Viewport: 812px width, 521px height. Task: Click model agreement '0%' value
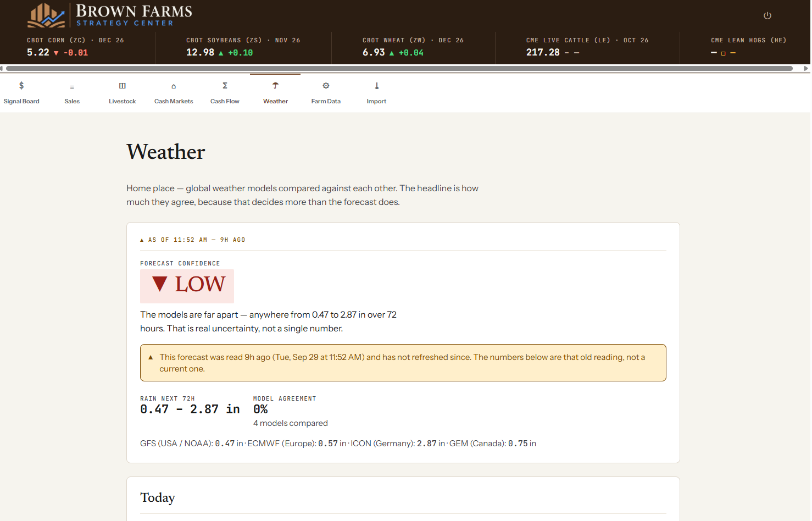point(260,409)
